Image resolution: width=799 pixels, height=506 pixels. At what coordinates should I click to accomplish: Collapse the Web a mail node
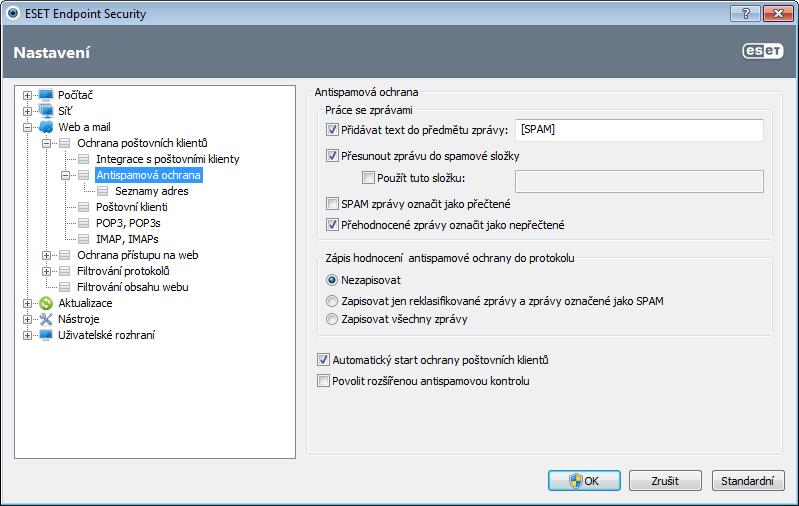(28, 127)
